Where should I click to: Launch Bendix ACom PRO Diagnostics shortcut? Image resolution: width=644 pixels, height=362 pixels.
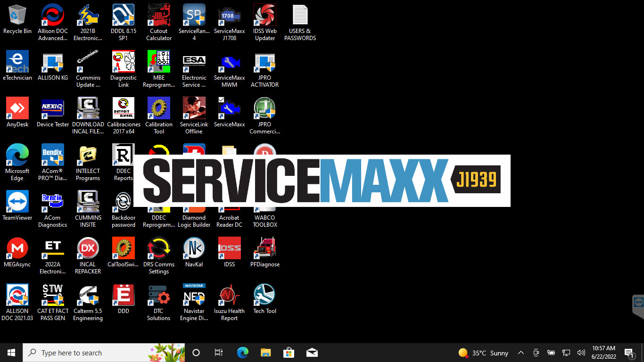(53, 162)
